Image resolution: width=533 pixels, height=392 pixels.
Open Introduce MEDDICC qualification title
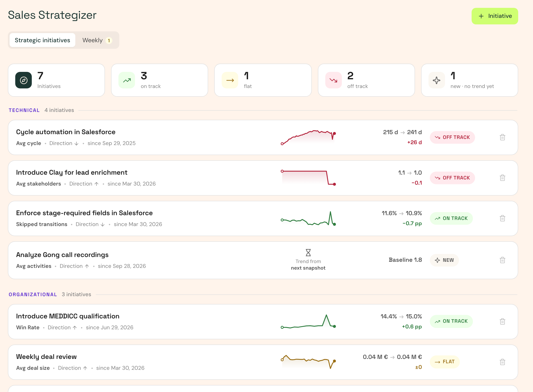coord(67,316)
